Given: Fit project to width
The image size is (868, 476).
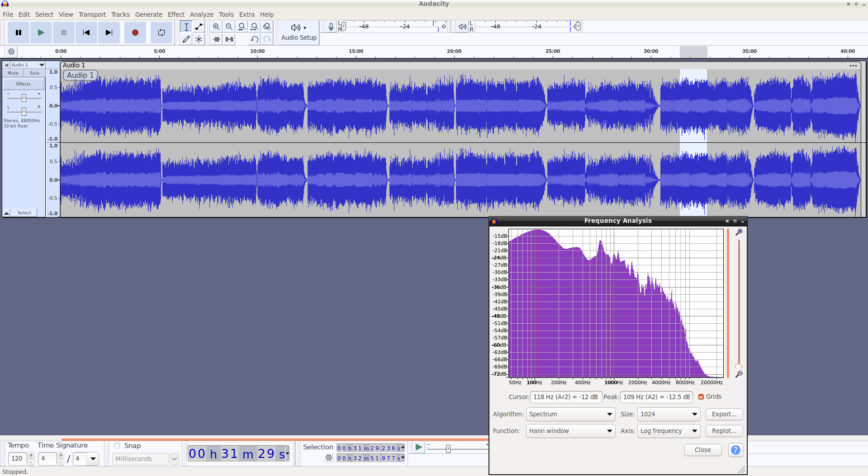Looking at the screenshot, I should coord(255,27).
